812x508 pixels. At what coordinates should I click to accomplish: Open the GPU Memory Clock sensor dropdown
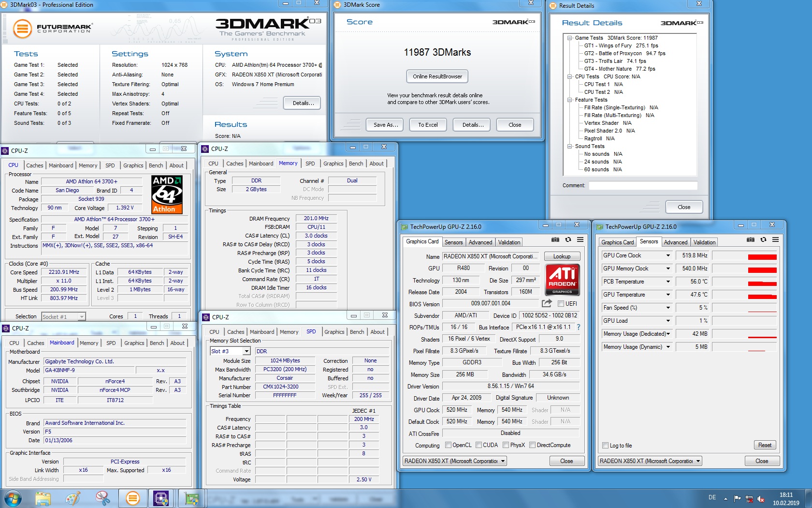coord(668,269)
